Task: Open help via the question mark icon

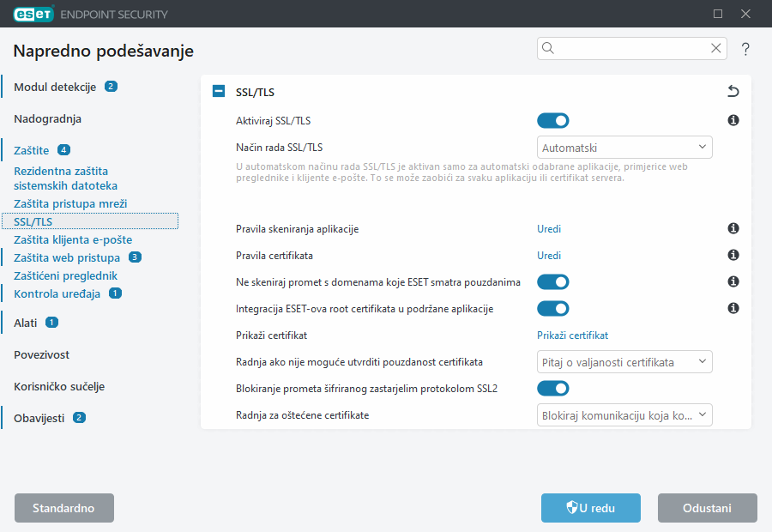Action: coord(745,49)
